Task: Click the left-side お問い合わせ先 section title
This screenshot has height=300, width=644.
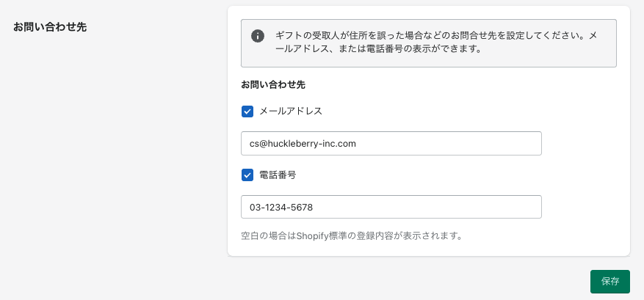Action: point(50,27)
